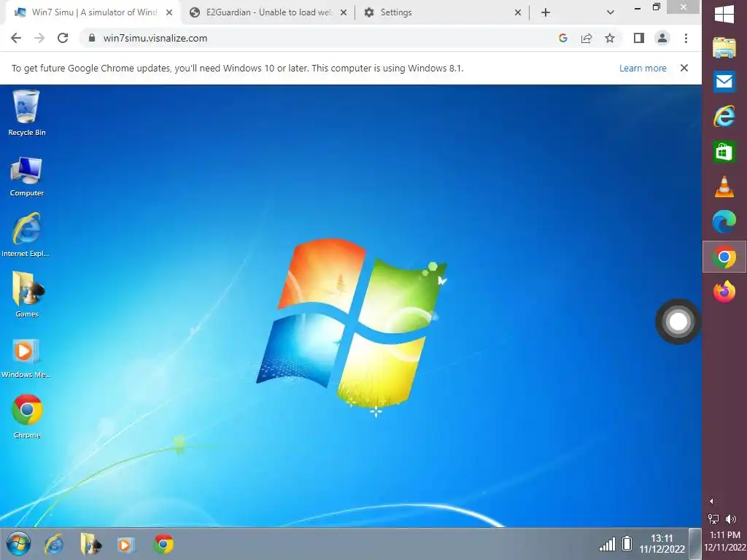Click the 13:11 simulated taskbar clock
The image size is (747, 560).
[662, 544]
